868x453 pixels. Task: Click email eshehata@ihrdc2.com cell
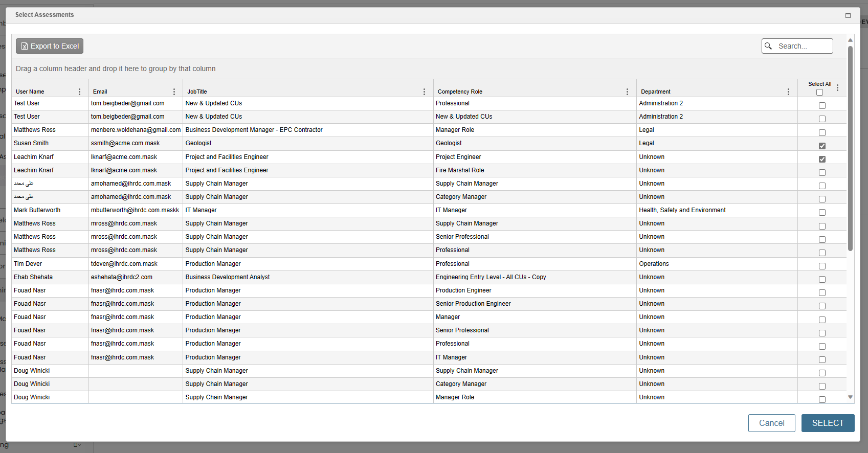point(136,277)
